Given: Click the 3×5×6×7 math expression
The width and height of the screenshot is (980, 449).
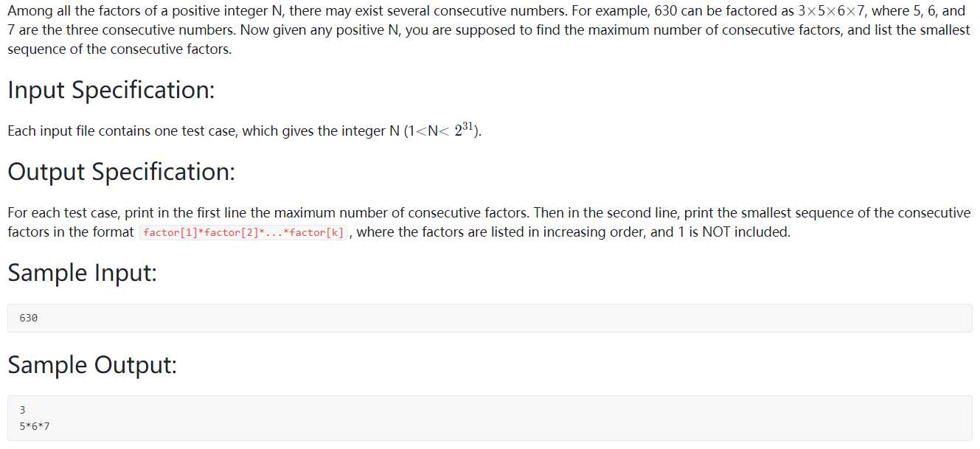Looking at the screenshot, I should (x=832, y=11).
